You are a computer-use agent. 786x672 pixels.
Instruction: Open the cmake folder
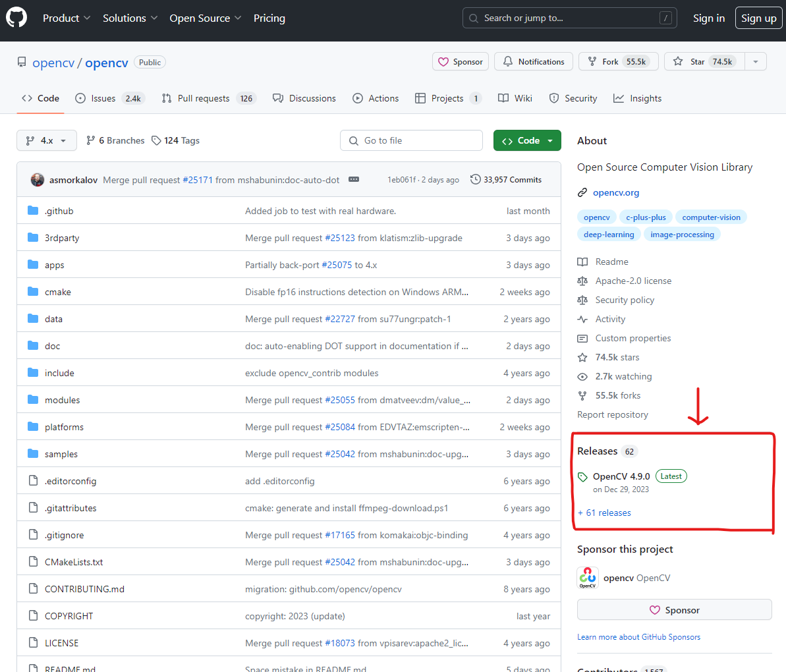[57, 292]
